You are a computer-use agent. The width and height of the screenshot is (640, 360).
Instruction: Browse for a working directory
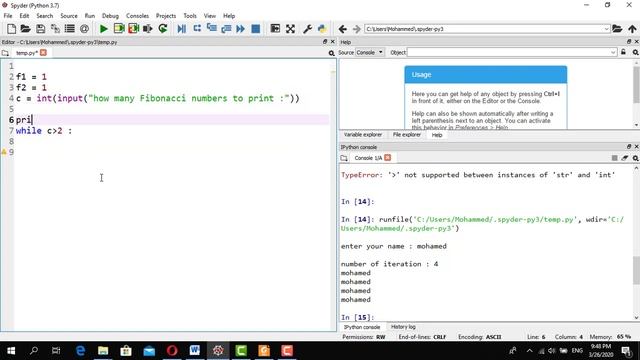(x=617, y=29)
